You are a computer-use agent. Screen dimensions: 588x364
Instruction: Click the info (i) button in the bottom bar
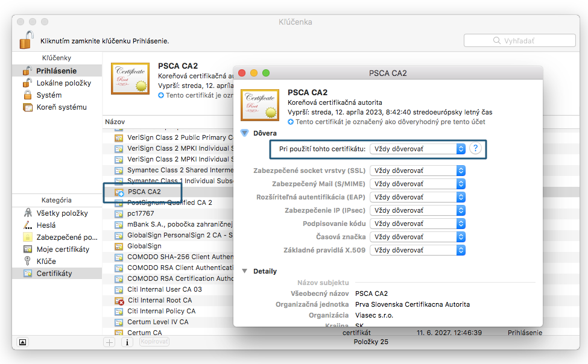tap(127, 342)
